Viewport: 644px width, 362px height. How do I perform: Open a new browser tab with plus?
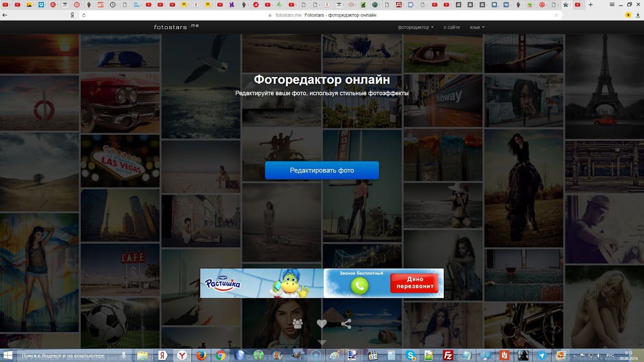[x=590, y=5]
